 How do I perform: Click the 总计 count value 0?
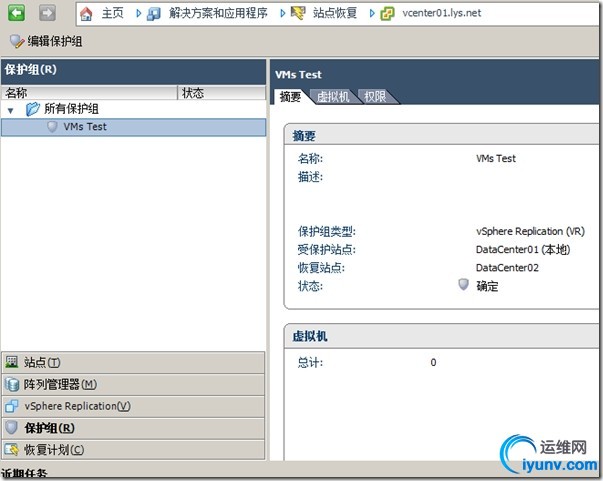coord(433,363)
